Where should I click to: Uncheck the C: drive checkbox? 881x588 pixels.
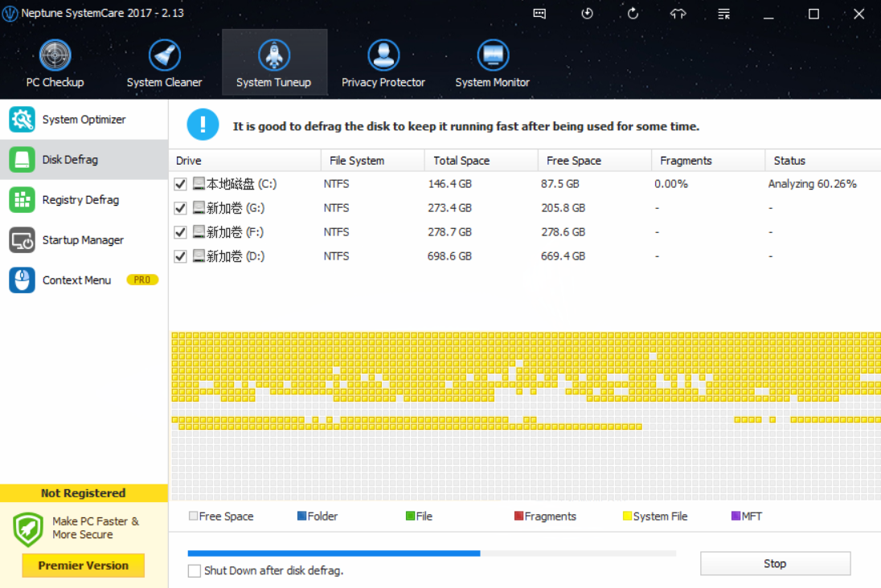coord(180,184)
